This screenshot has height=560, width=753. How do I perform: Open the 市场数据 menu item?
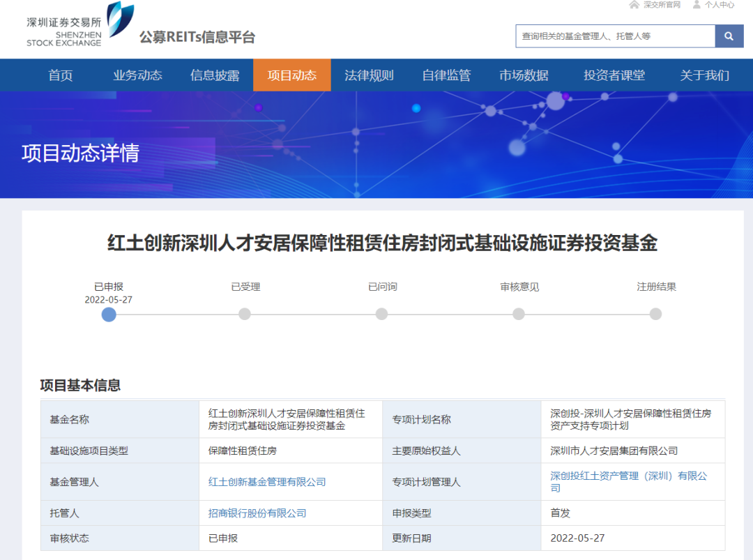[x=524, y=75]
